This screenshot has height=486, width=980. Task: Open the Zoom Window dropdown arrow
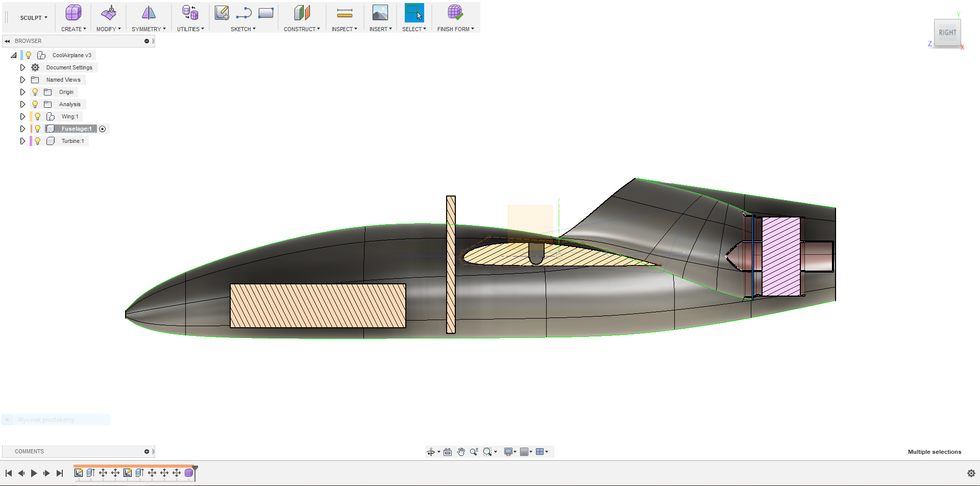(x=496, y=452)
